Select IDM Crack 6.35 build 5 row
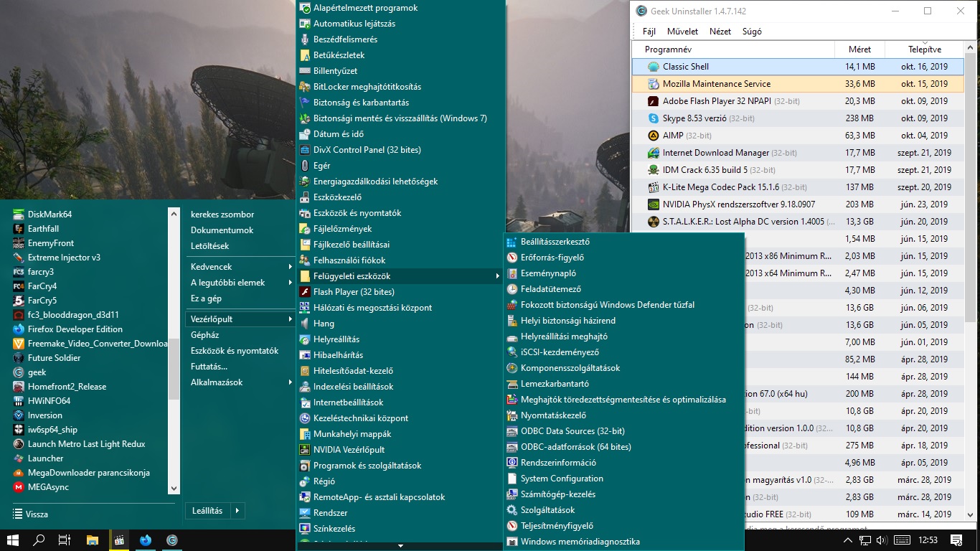980x551 pixels. coord(798,170)
